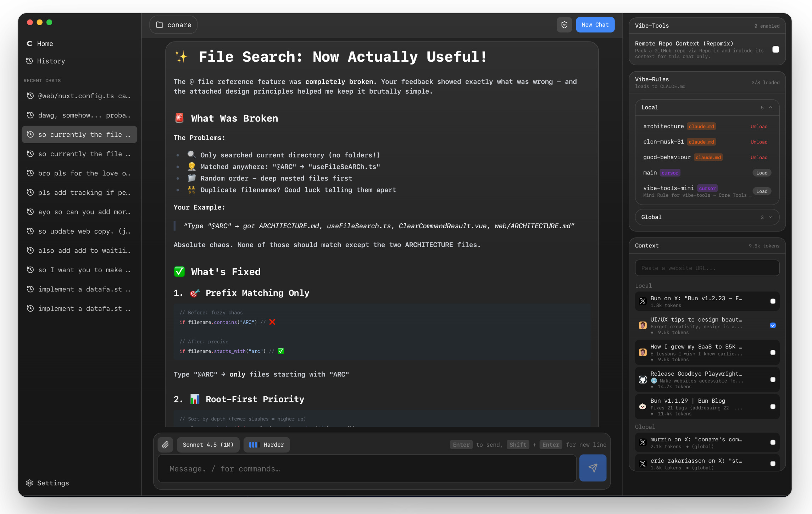Click the Home logo icon
This screenshot has height=514, width=812.
coord(30,44)
